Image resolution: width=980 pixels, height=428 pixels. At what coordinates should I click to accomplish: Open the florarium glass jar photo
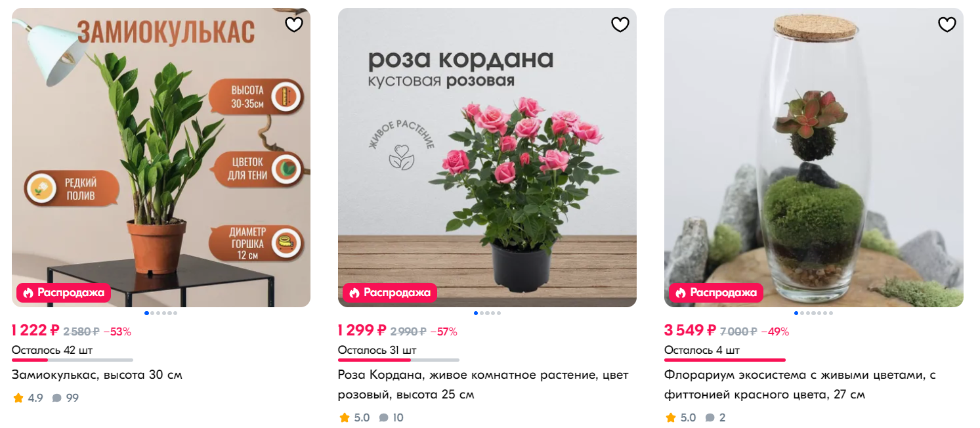tap(814, 158)
